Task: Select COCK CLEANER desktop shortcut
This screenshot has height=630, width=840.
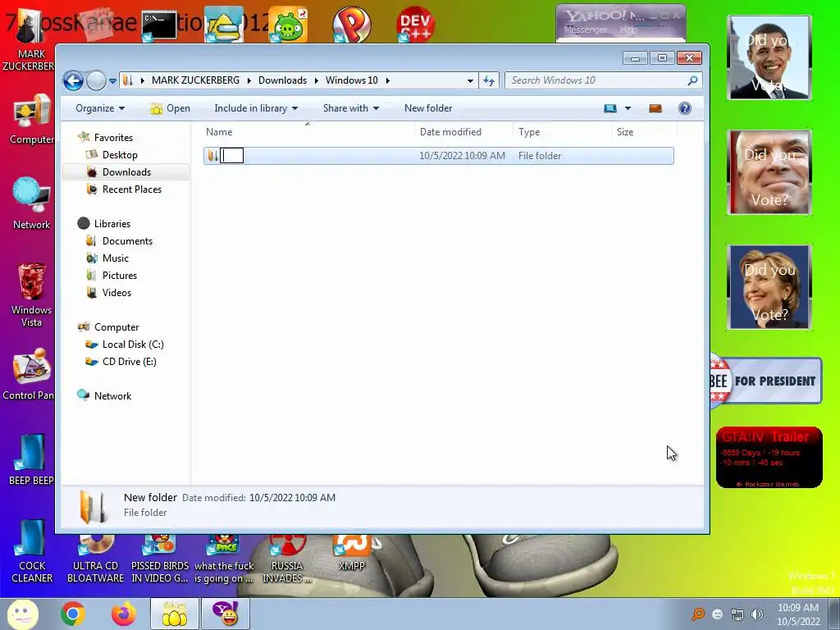Action: coord(32,552)
